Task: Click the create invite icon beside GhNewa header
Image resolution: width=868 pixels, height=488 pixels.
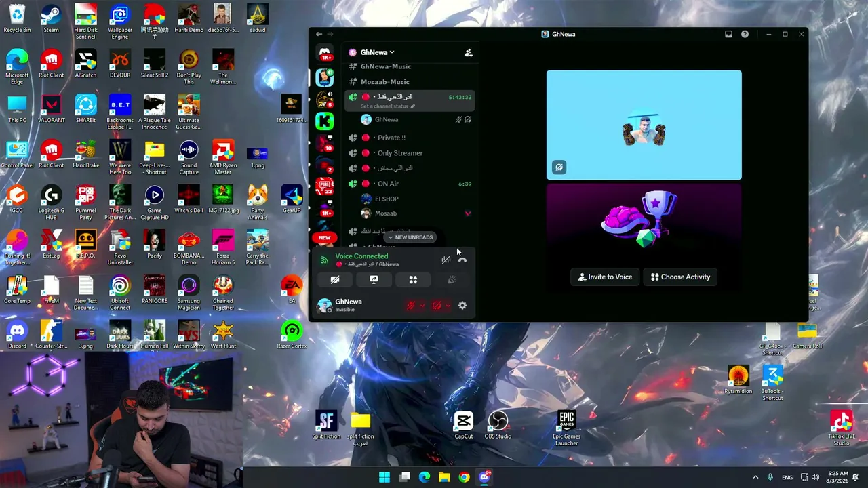Action: [x=468, y=52]
